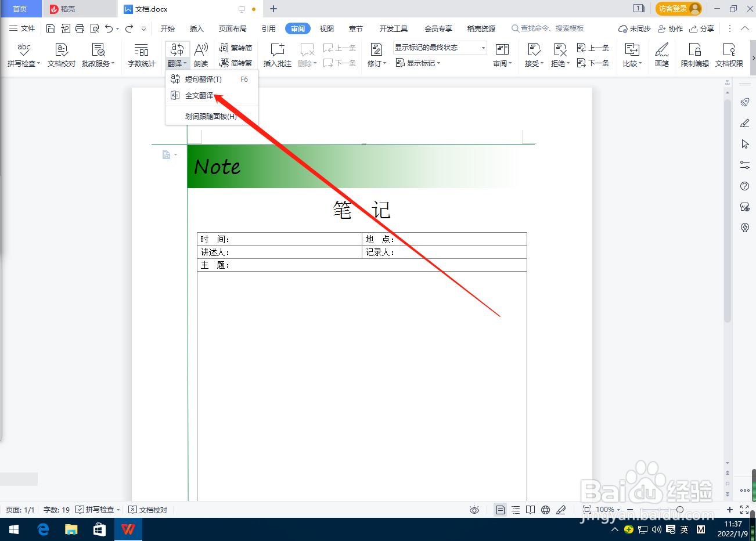Convert simplified to traditional with 简转繁
This screenshot has width=756, height=541.
pyautogui.click(x=236, y=63)
